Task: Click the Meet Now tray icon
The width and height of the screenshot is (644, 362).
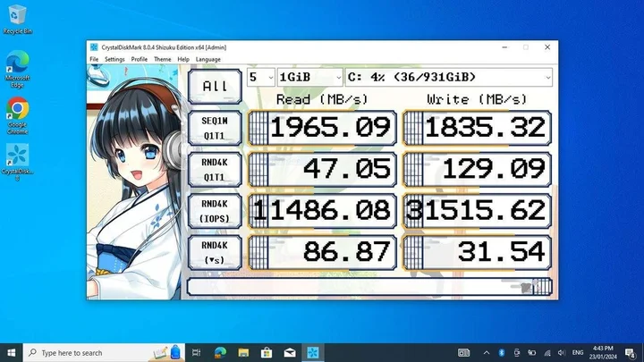Action: pos(517,352)
